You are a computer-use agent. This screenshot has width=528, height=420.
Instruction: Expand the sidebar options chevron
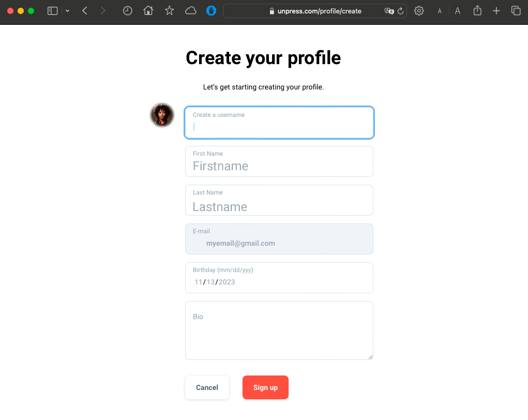(67, 10)
